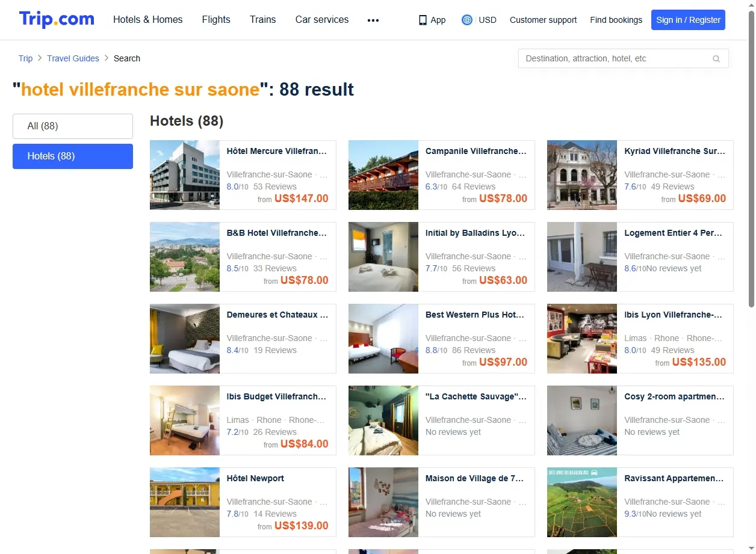Open Logement Entier 4 Per photo

point(582,257)
